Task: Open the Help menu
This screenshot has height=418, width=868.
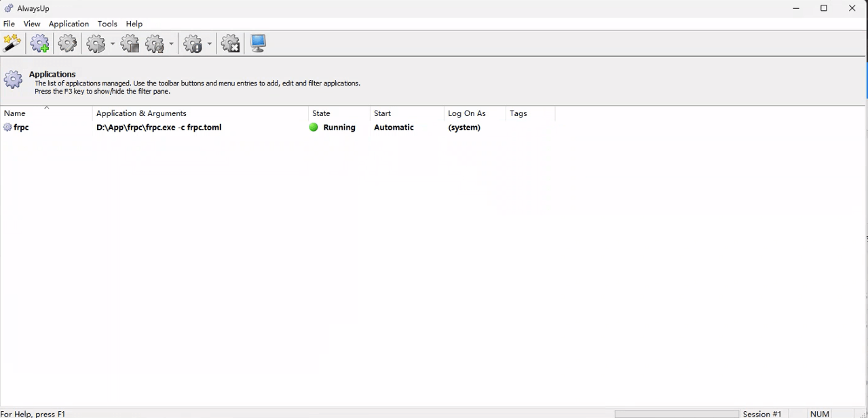Action: tap(134, 24)
